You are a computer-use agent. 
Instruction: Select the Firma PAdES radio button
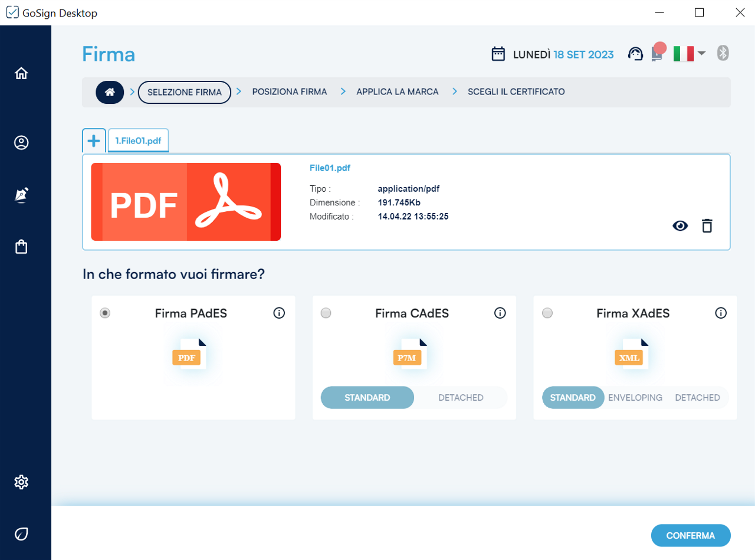[105, 313]
